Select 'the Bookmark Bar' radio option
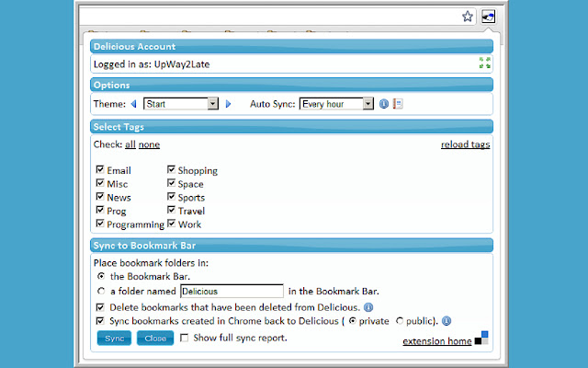This screenshot has width=588, height=368. point(101,276)
